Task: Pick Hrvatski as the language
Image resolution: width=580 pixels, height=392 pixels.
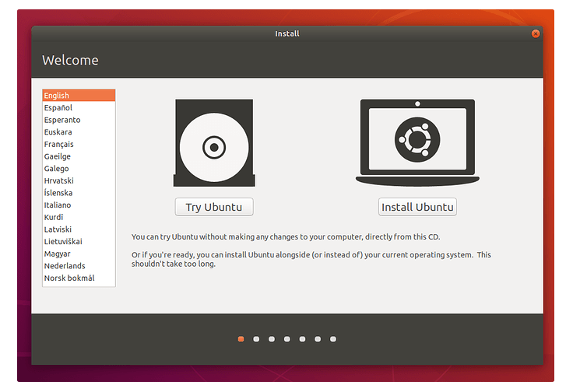Action: tap(79, 180)
